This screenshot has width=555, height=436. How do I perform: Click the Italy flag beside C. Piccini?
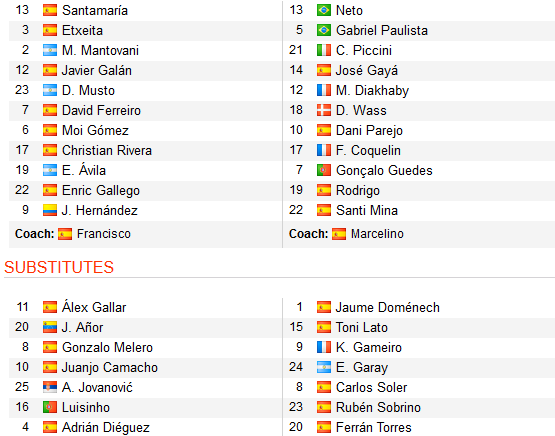(x=324, y=50)
